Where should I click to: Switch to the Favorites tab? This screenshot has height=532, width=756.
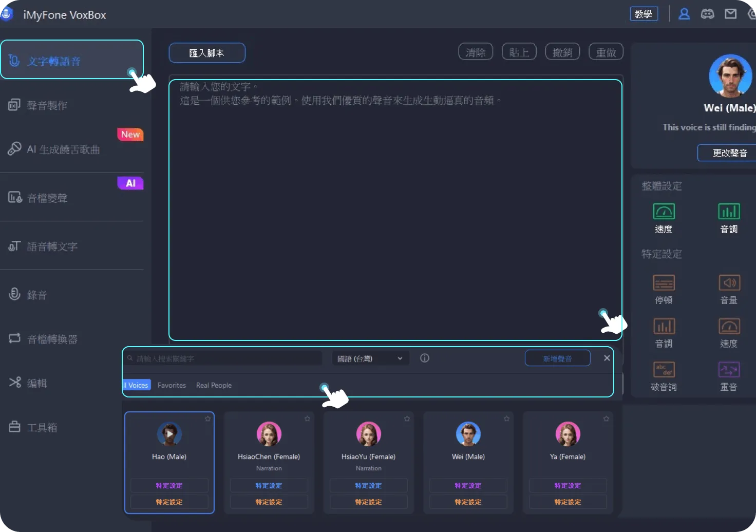point(172,385)
